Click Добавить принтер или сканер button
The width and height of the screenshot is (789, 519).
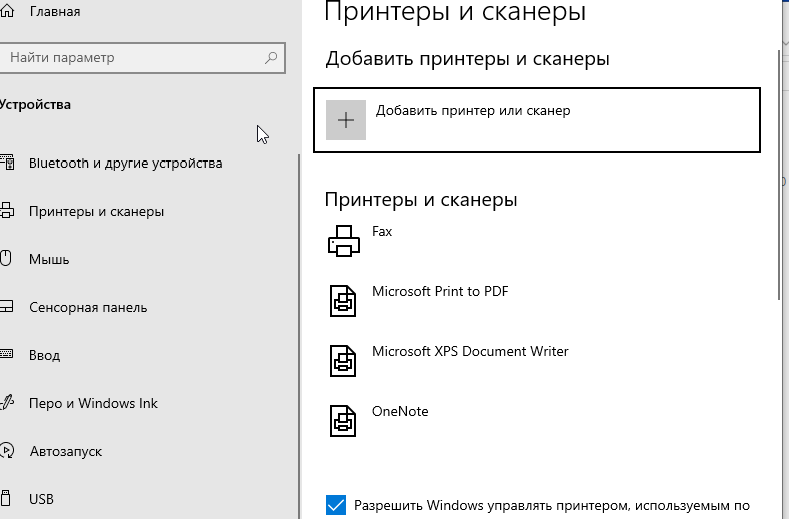(536, 120)
